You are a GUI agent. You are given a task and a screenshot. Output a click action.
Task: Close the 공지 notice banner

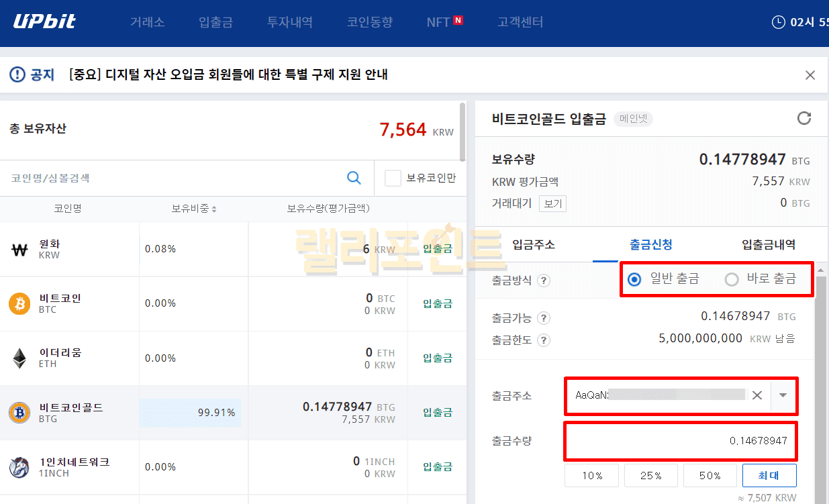tap(810, 75)
